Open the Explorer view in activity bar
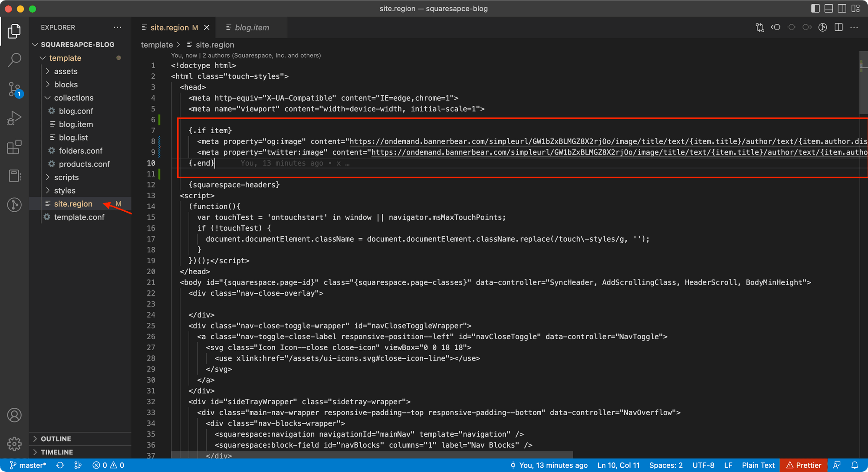Screen dimensions: 868x472 14,31
